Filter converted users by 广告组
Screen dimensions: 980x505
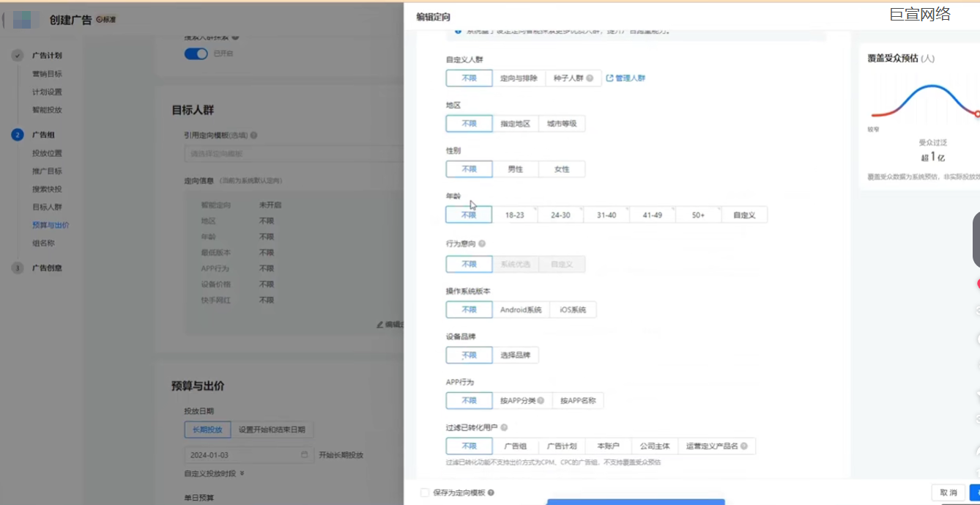click(515, 446)
